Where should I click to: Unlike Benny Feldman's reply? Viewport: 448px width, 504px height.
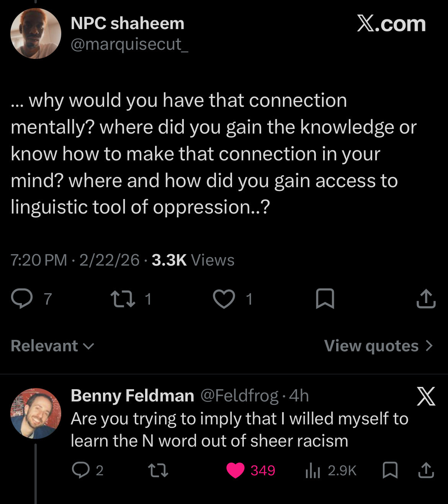pos(235,470)
